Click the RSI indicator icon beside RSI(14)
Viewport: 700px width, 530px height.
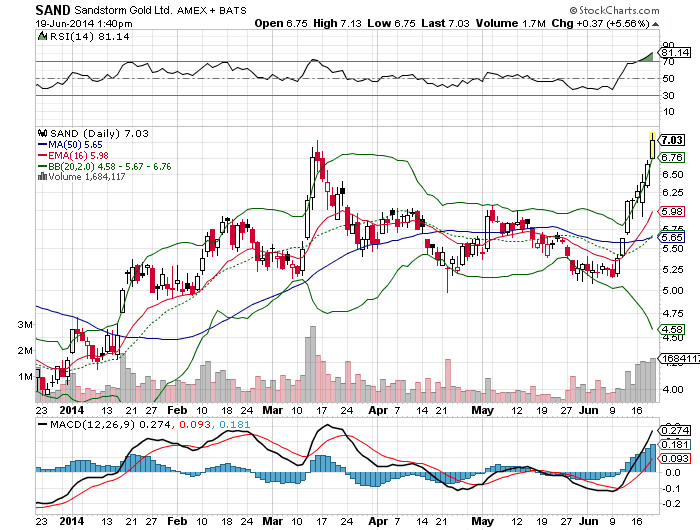pyautogui.click(x=42, y=36)
